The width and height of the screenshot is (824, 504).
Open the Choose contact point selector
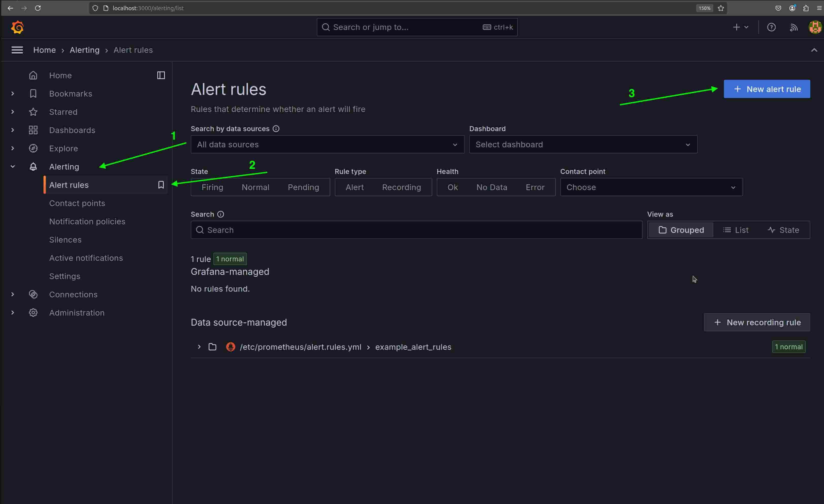pos(650,187)
